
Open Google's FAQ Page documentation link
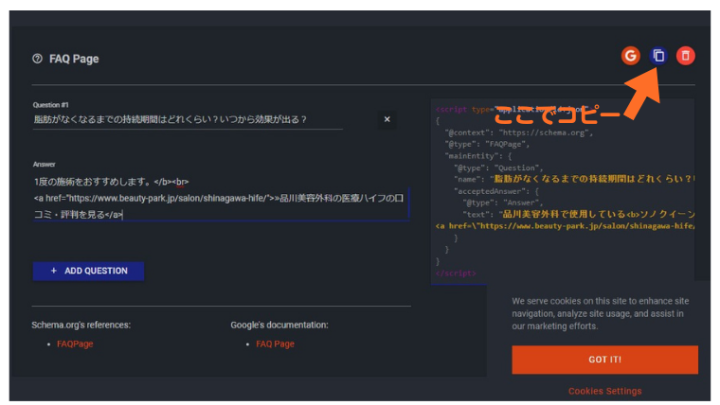[275, 344]
